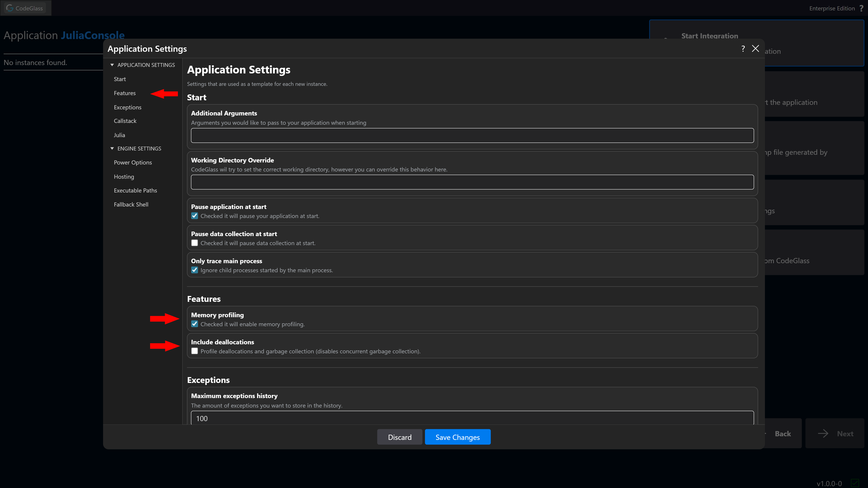Click the Enterprise Edition label
868x488 pixels.
click(832, 8)
